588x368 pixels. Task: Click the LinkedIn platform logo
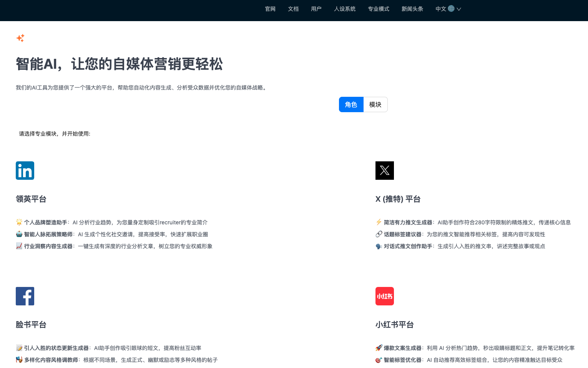[x=25, y=171]
